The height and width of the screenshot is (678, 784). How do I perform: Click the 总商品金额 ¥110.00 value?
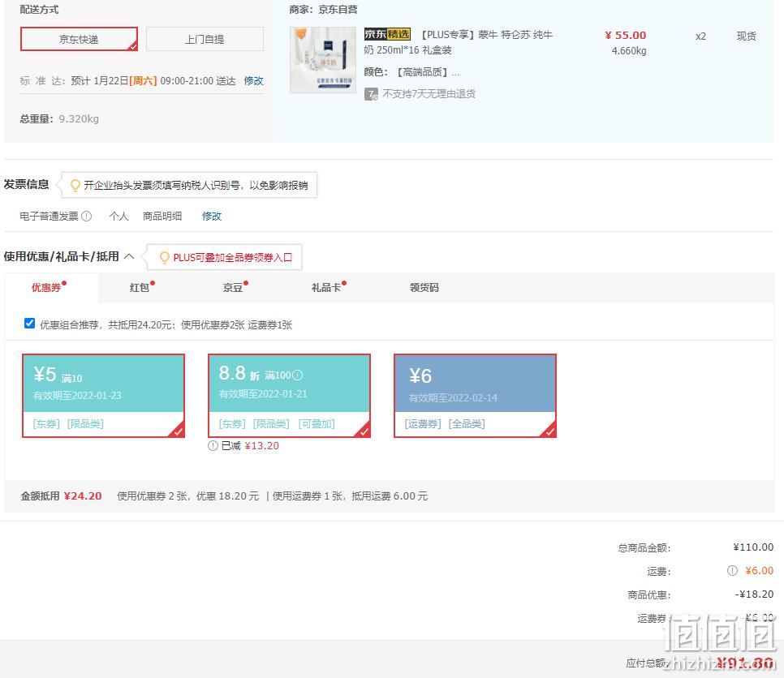point(753,547)
